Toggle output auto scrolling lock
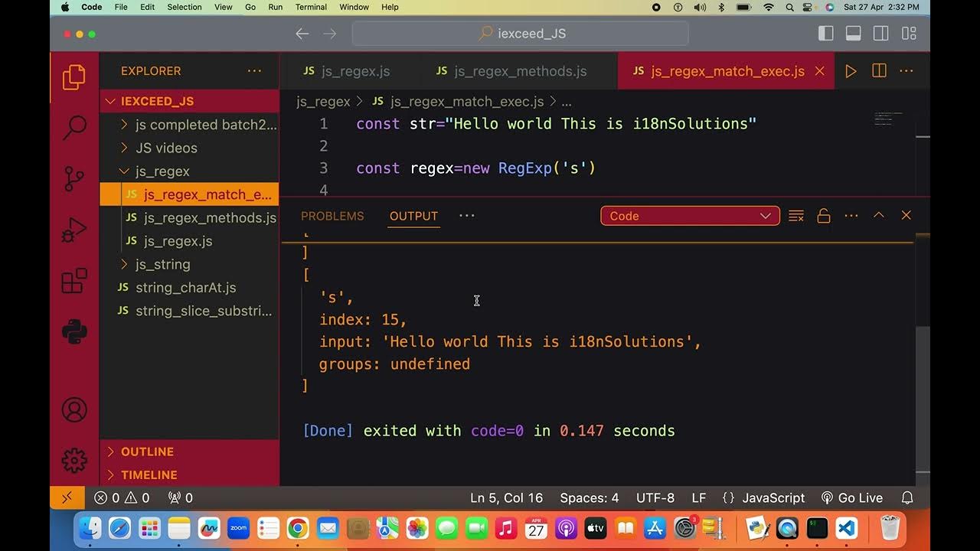 point(824,216)
